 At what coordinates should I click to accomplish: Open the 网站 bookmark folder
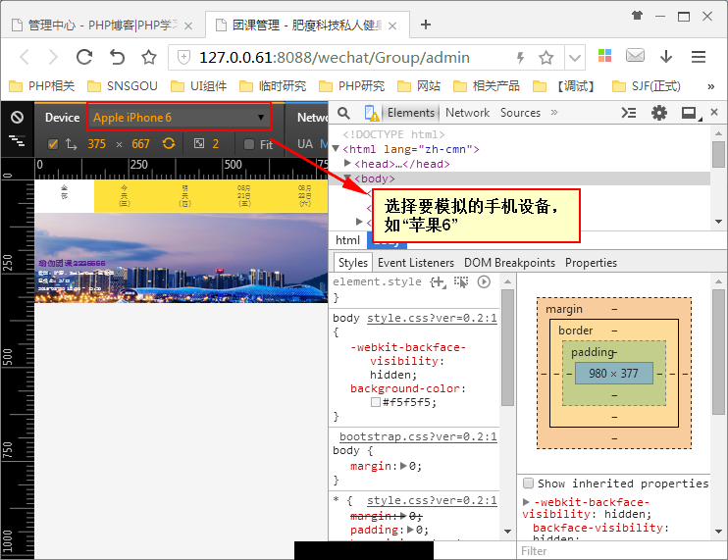pyautogui.click(x=419, y=86)
